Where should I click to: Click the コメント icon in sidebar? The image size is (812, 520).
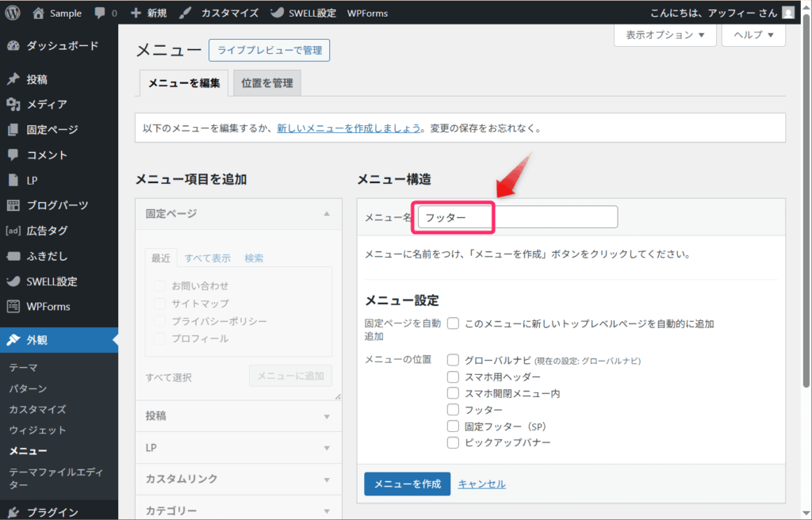[x=13, y=155]
